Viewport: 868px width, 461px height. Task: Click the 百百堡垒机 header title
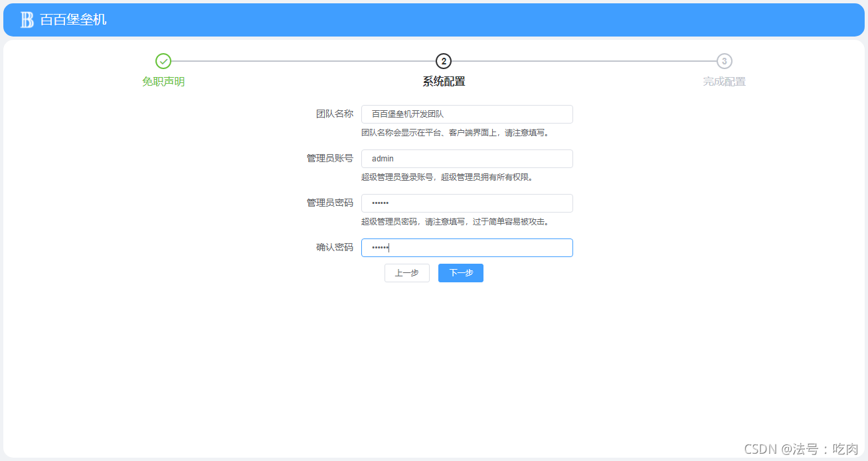tap(73, 20)
